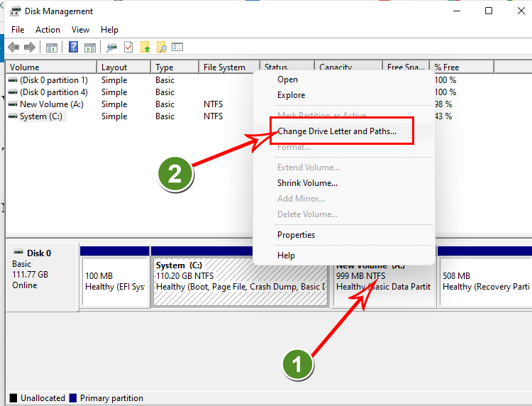The height and width of the screenshot is (406, 532).
Task: Click the drive icon for Disk 0 partition 1
Action: coord(13,80)
